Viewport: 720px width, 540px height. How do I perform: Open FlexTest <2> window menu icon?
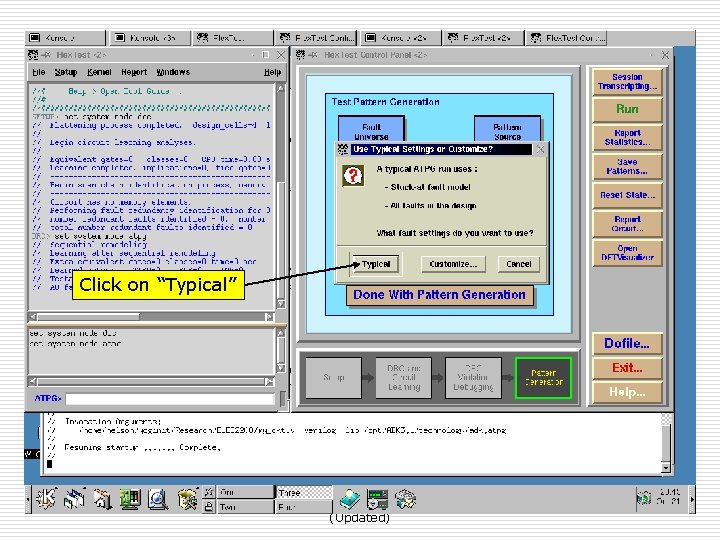point(33,55)
